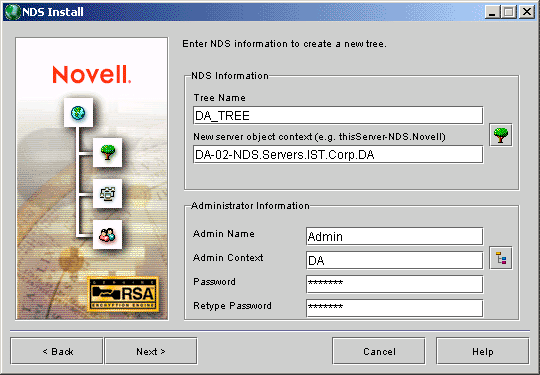
Task: Click the Password field
Action: point(394,284)
